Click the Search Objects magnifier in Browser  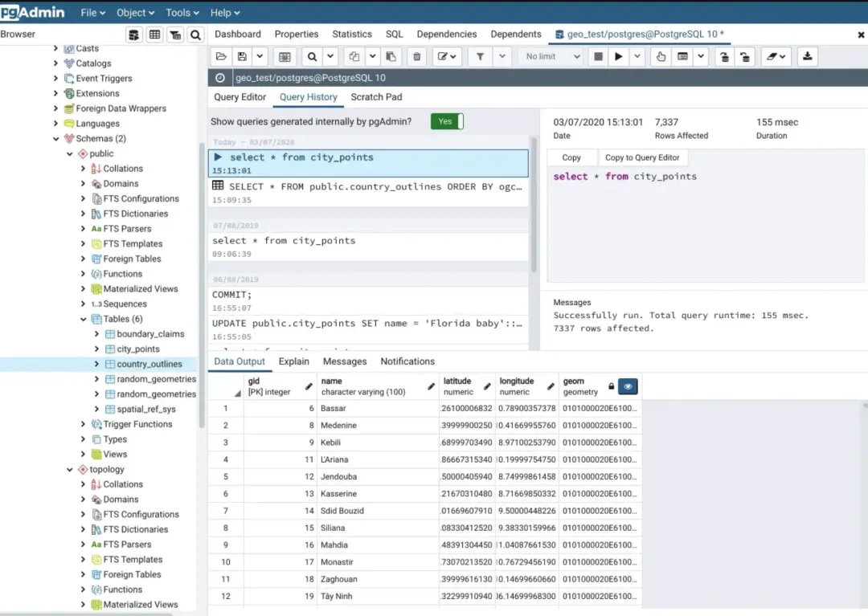pos(195,35)
